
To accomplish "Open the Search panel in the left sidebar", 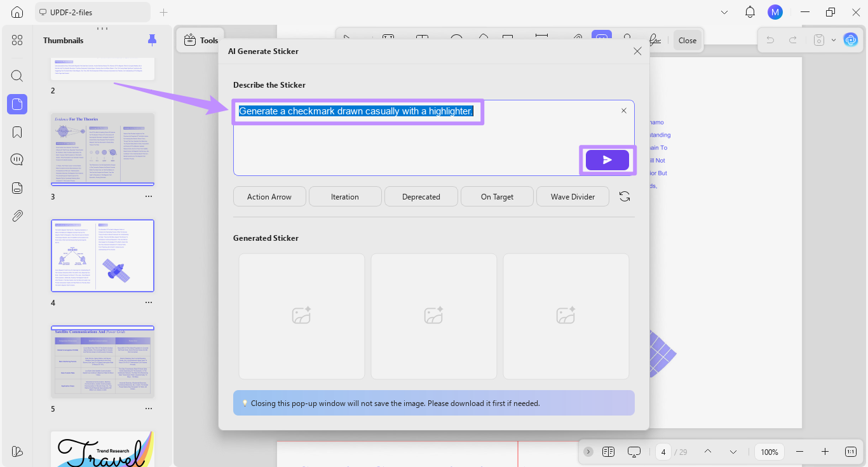I will [x=17, y=76].
